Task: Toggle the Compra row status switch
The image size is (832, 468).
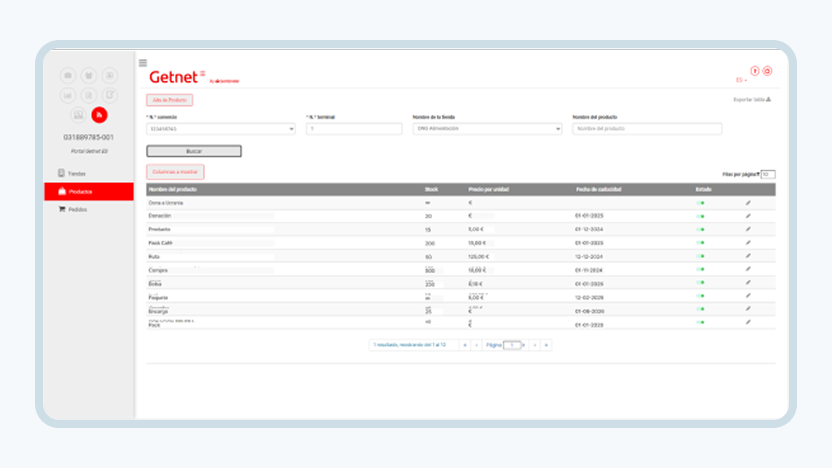Action: click(700, 269)
